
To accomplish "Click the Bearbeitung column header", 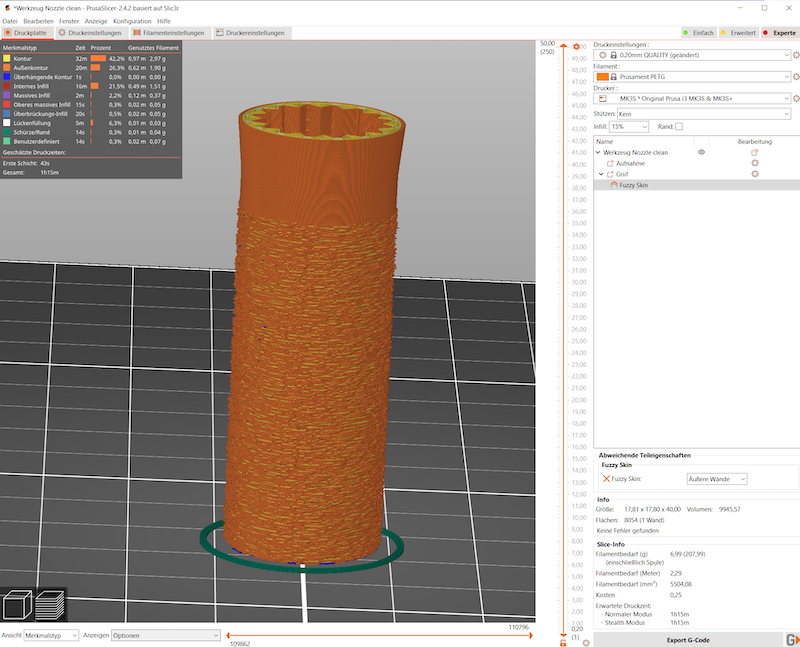I will [755, 141].
